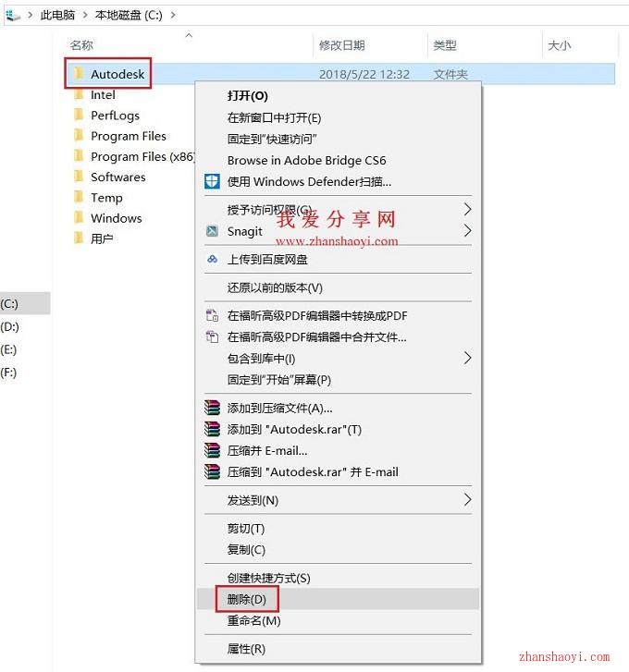Click the Temp folder icon

(79, 197)
